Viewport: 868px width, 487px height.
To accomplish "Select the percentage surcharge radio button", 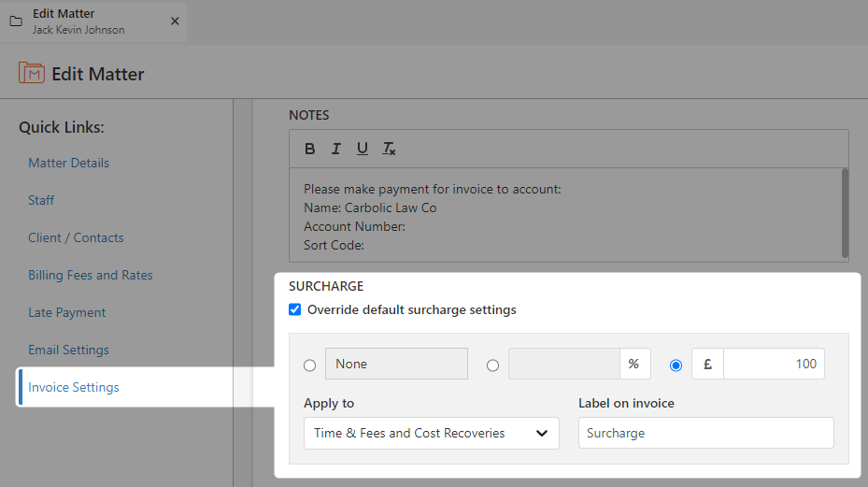I will (492, 365).
